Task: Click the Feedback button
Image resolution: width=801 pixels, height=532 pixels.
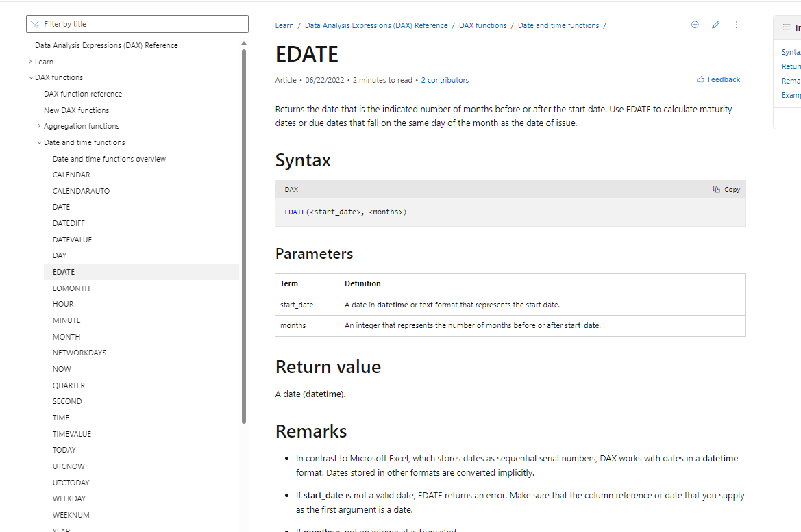Action: click(717, 79)
